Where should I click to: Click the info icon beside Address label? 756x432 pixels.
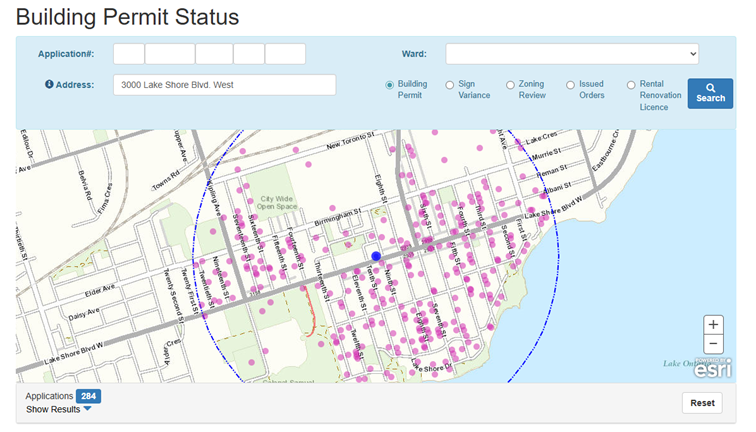pos(49,85)
